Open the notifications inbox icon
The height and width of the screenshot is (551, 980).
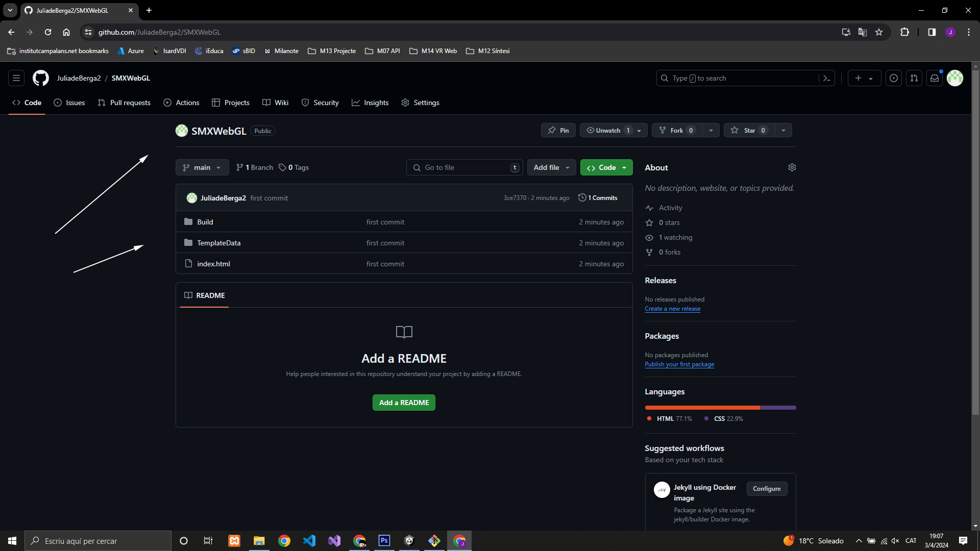[x=935, y=78]
